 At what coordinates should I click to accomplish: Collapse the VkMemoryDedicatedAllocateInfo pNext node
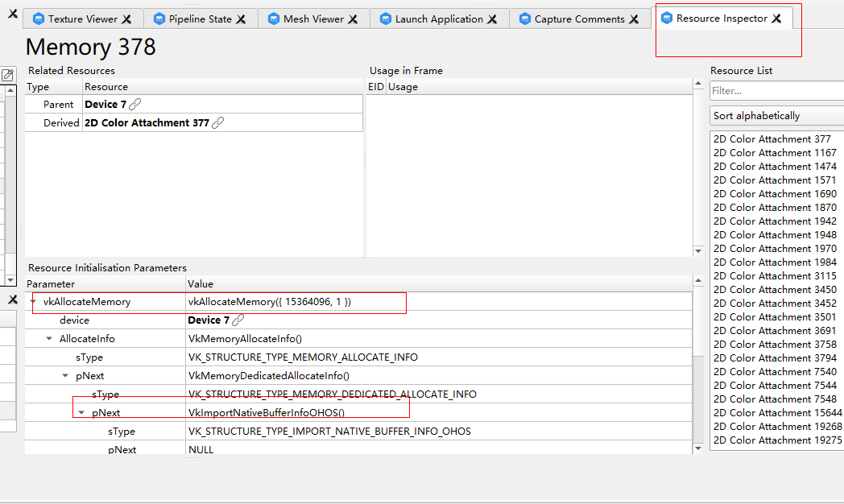65,375
